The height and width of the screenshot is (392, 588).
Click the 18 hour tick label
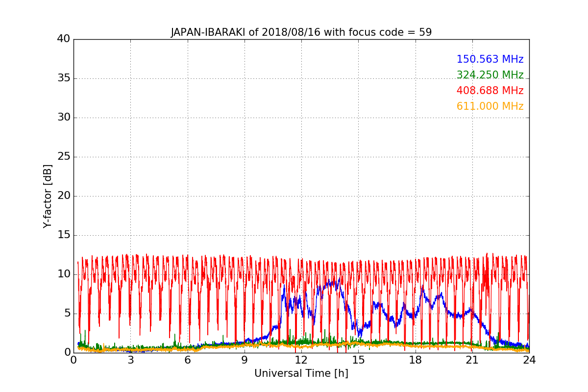click(x=416, y=360)
